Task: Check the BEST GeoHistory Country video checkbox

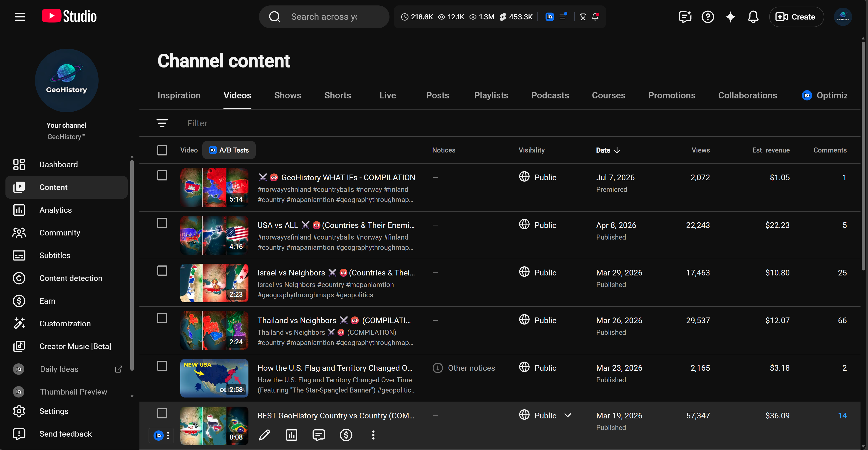Action: pyautogui.click(x=162, y=413)
